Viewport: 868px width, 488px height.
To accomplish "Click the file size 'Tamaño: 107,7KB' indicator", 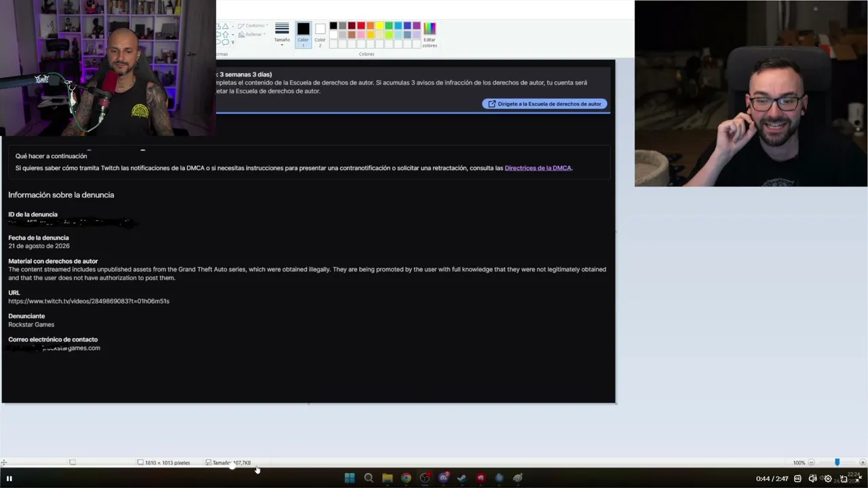I will (229, 463).
